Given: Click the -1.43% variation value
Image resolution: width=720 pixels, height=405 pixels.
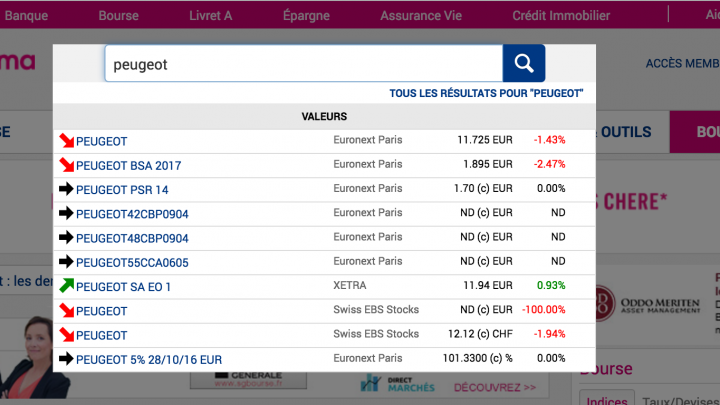Looking at the screenshot, I should pyautogui.click(x=549, y=140).
